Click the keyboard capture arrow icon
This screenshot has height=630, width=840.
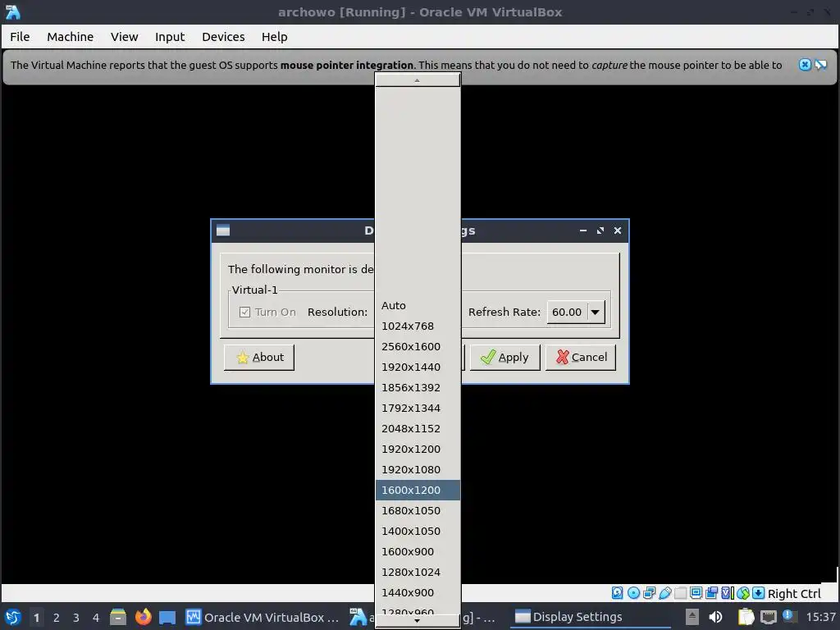(x=759, y=593)
